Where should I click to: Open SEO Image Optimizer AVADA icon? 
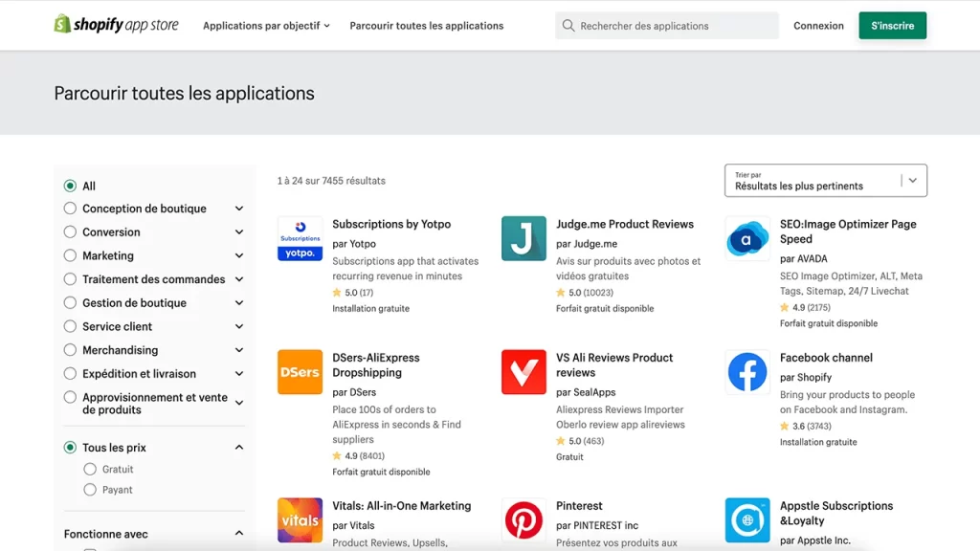click(x=747, y=238)
